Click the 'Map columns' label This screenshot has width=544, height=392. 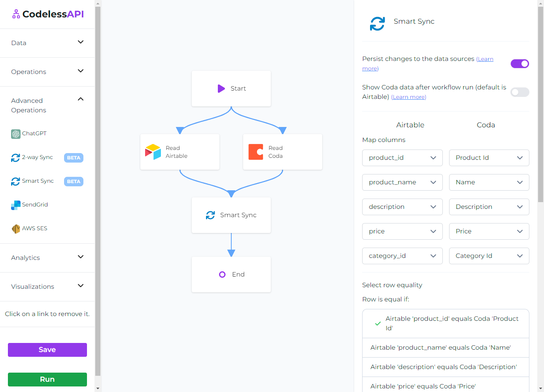[x=384, y=140]
